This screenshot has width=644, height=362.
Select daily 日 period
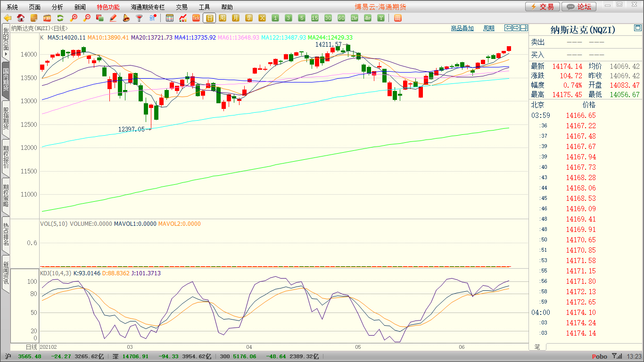pyautogui.click(x=209, y=18)
